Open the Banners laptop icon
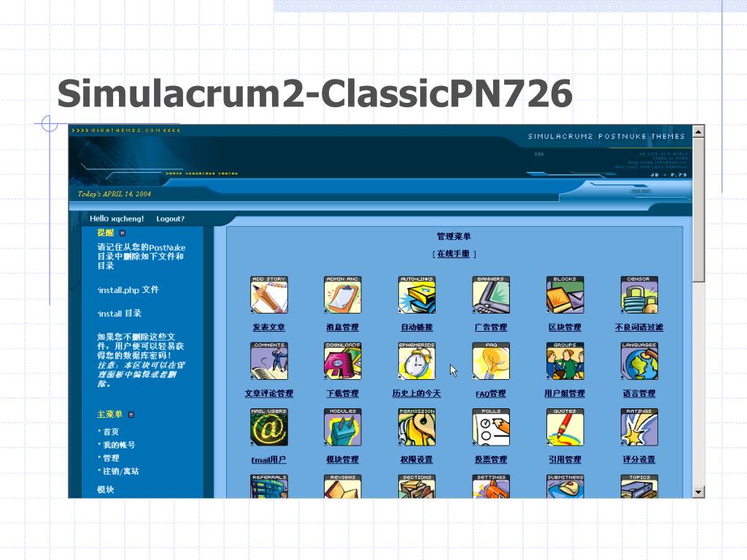This screenshot has height=560, width=747. coord(491,295)
